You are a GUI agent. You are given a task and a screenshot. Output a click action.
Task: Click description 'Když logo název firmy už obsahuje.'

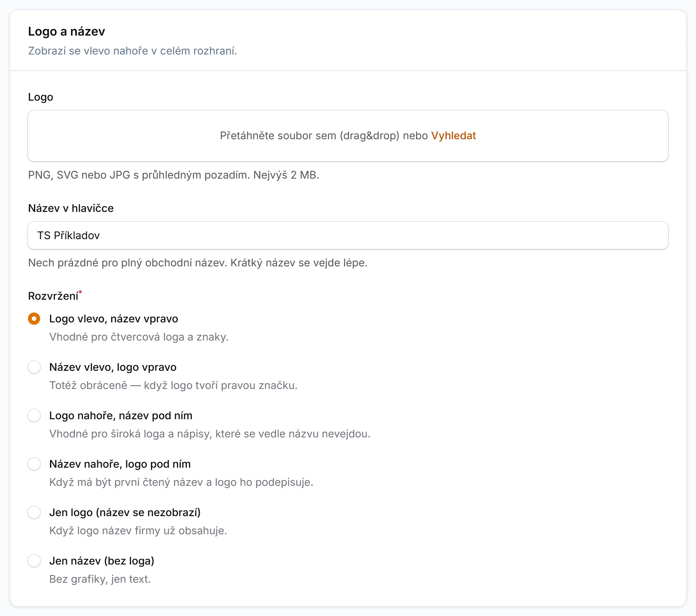(x=138, y=530)
